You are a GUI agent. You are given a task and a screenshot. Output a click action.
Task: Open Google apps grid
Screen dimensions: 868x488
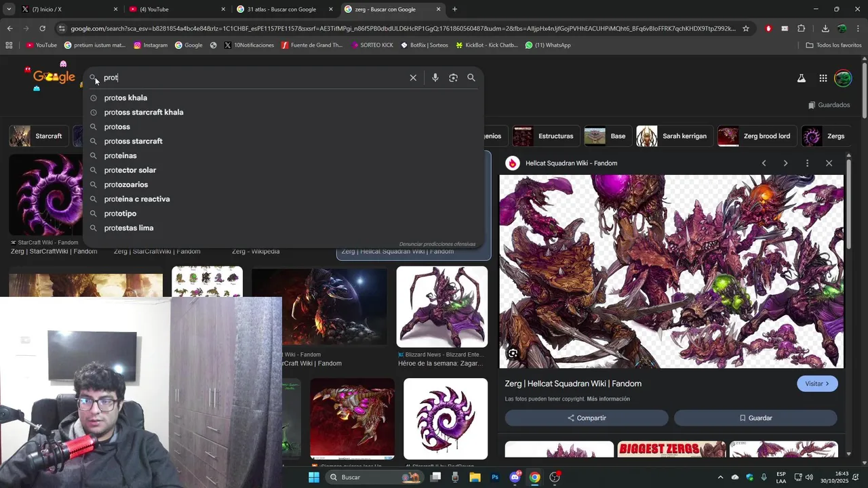tap(823, 78)
